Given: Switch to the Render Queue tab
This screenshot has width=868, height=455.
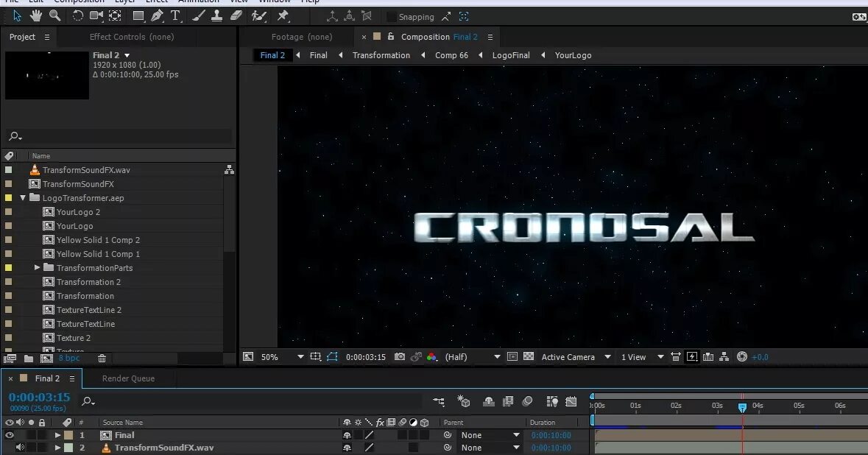Looking at the screenshot, I should pos(128,378).
